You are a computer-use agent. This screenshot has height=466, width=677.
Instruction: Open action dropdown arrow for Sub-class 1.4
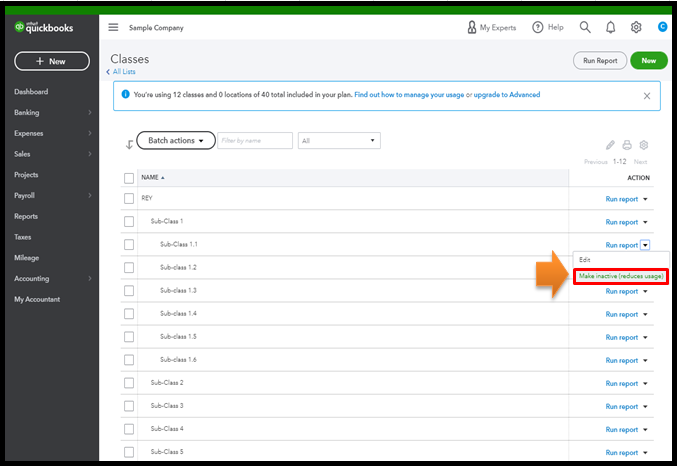[x=645, y=314]
